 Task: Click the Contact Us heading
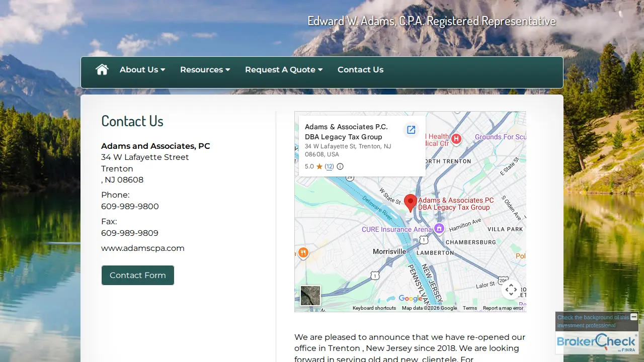[132, 121]
